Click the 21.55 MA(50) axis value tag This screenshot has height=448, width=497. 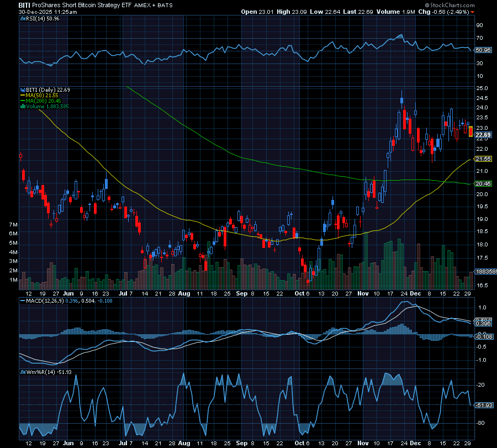coord(483,159)
